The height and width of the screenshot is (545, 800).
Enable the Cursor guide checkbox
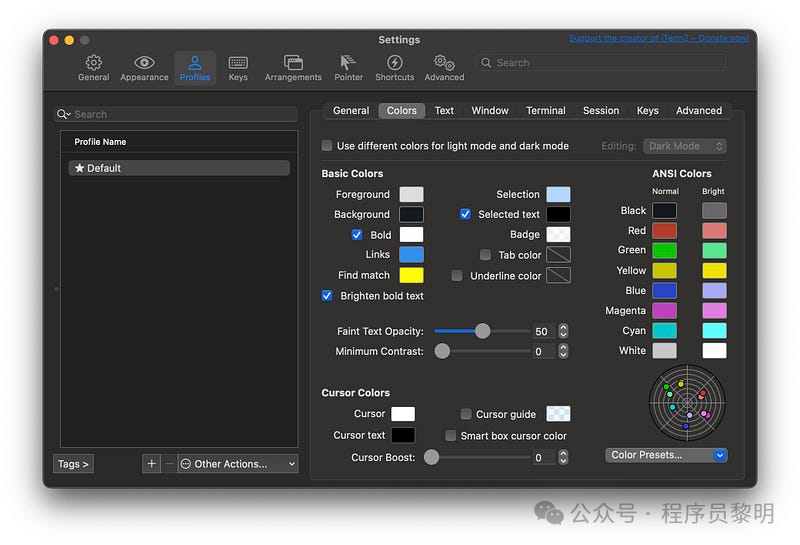point(466,414)
